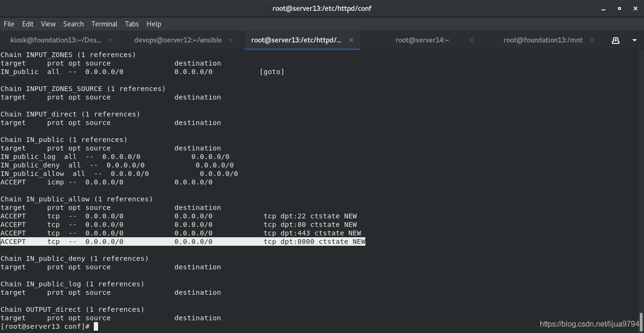Viewport: 644px width, 333px height.
Task: Click the '[goto]' text
Action: pos(272,72)
